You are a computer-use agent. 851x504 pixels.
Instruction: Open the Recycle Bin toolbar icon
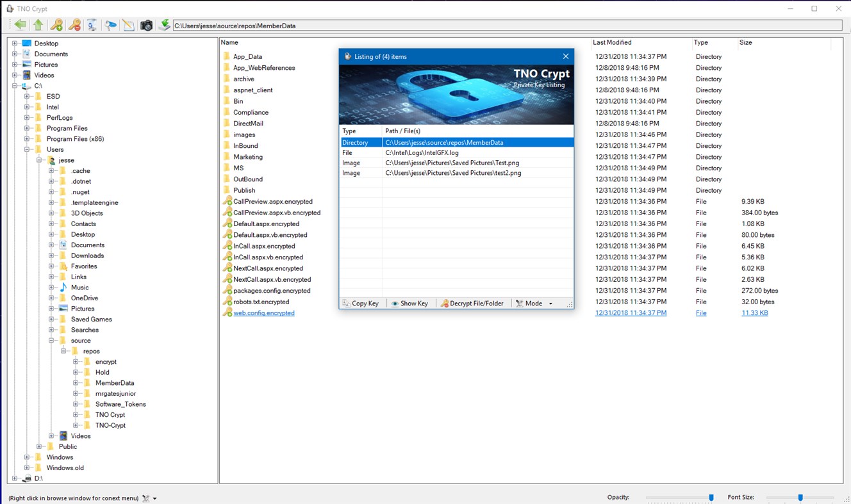pyautogui.click(x=92, y=24)
